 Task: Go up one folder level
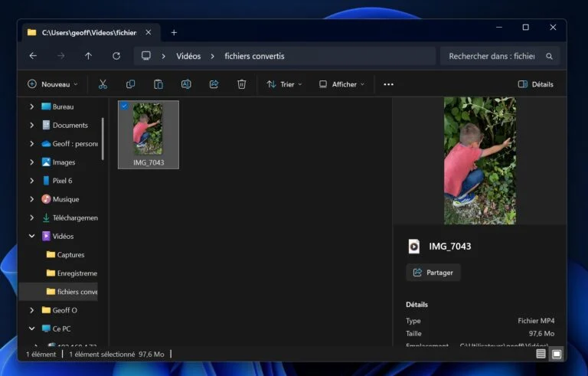[88, 56]
